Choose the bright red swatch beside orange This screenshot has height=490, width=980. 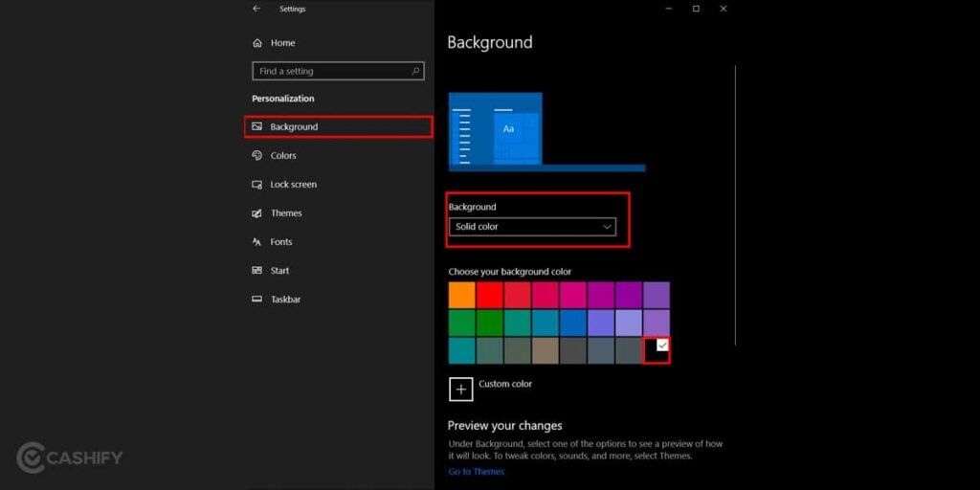(489, 295)
